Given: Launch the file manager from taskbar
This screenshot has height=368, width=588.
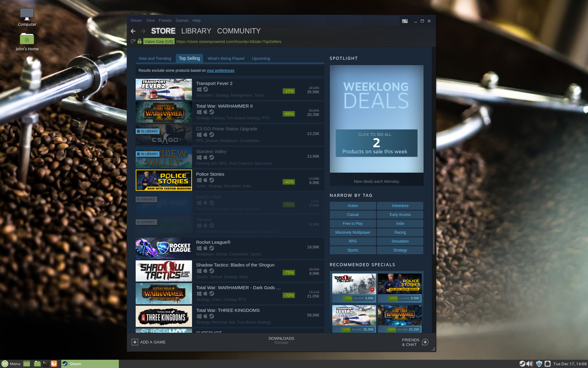Looking at the screenshot, I should click(x=37, y=364).
